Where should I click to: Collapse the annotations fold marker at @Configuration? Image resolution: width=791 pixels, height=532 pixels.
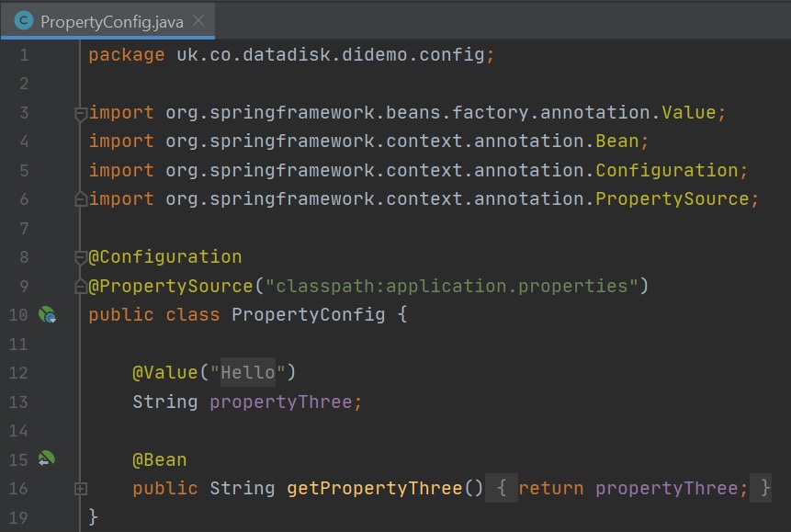click(81, 257)
